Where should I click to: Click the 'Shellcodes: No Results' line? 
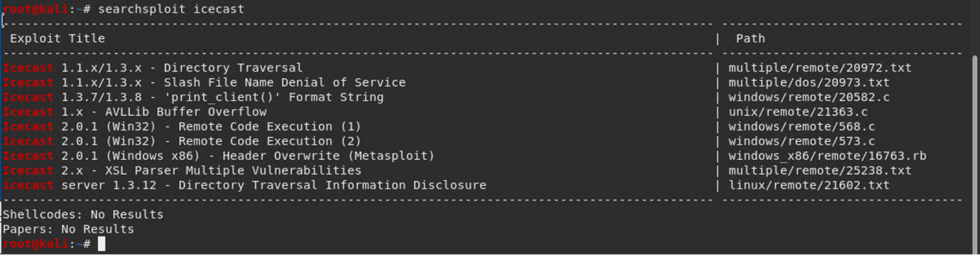(x=83, y=215)
